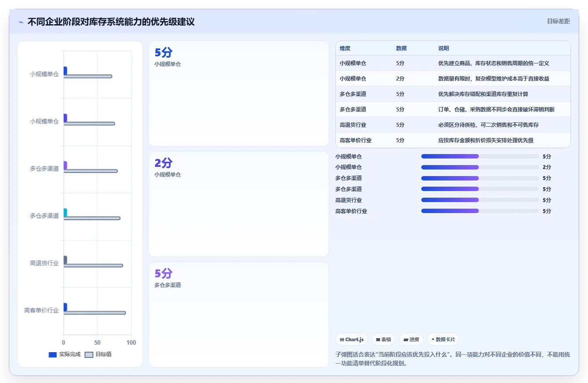Click the cyan 多仓多渠道 actual bar in the chart
The image size is (588, 383).
tap(65, 213)
